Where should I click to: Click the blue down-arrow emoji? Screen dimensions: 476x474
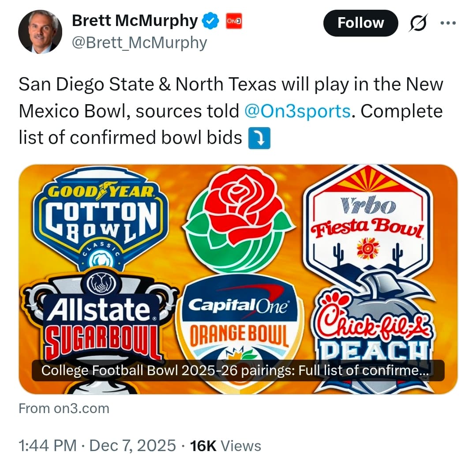click(259, 139)
